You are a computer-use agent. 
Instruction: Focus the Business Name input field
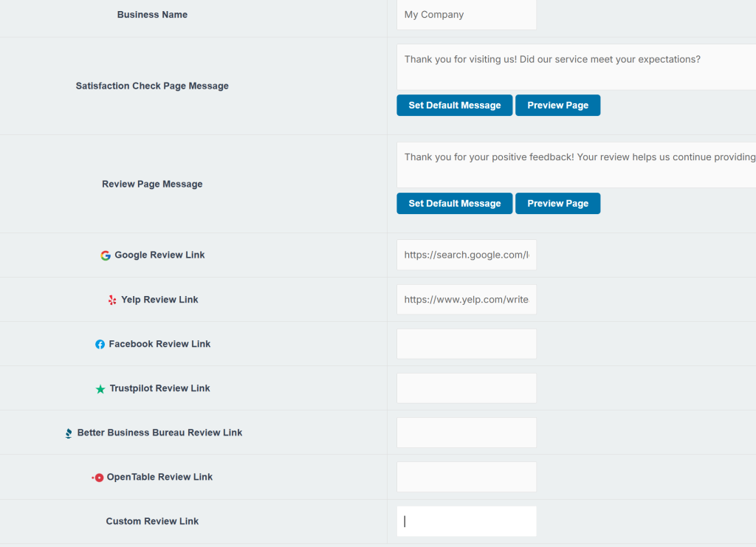[466, 15]
